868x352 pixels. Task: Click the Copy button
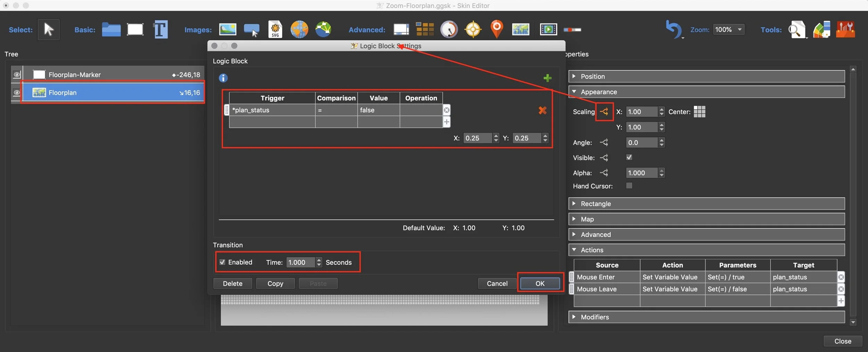(275, 284)
